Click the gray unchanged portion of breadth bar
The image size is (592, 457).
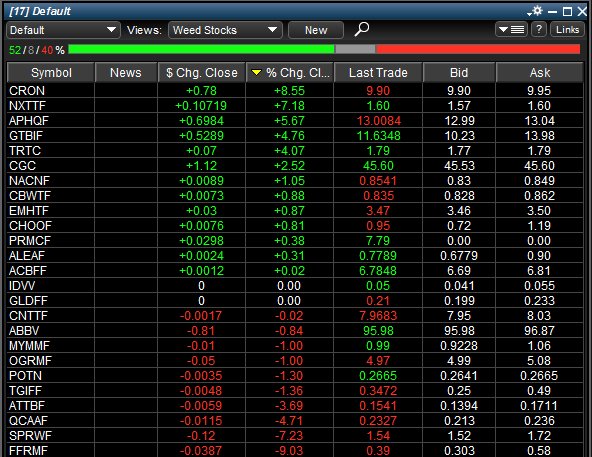(355, 49)
